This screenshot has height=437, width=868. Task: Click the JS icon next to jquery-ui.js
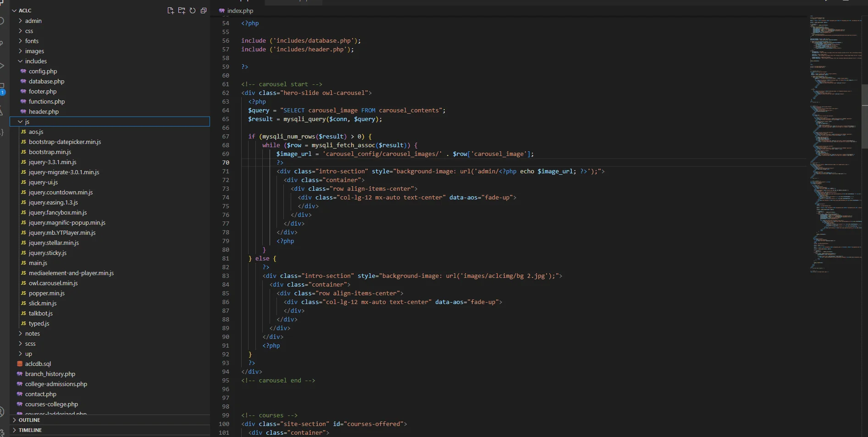tap(23, 182)
